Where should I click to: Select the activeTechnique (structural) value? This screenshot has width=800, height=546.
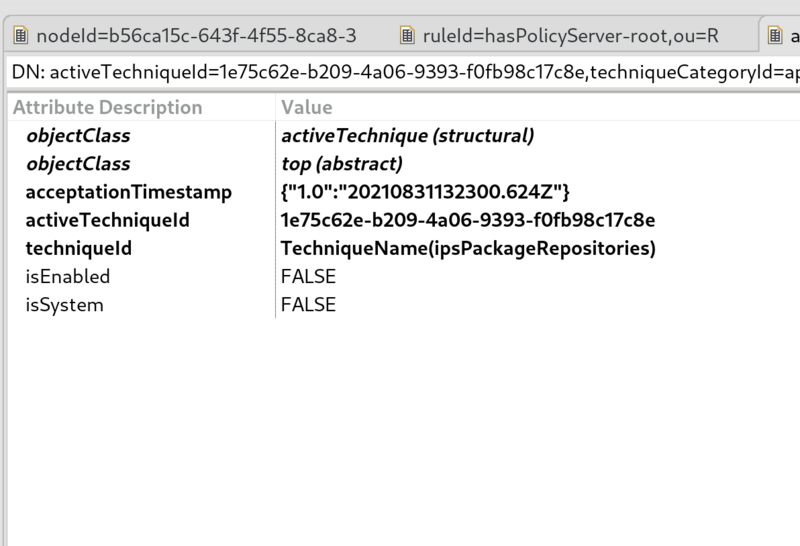[x=407, y=136]
